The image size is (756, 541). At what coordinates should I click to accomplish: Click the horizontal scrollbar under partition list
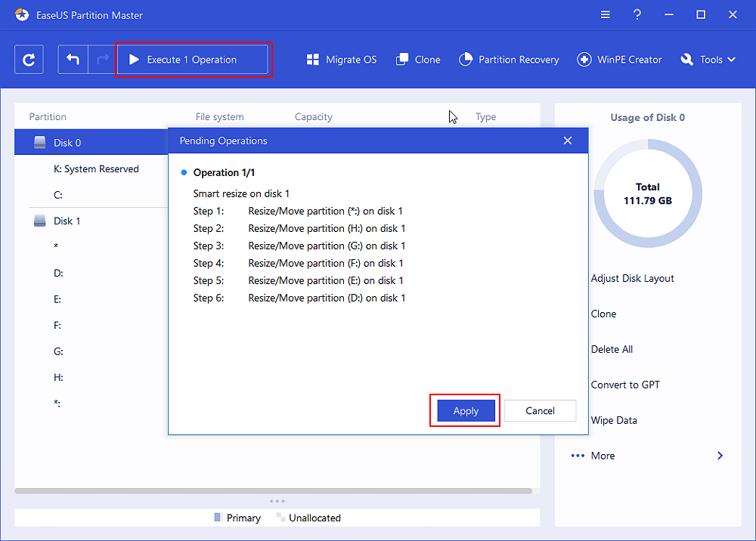click(x=274, y=491)
